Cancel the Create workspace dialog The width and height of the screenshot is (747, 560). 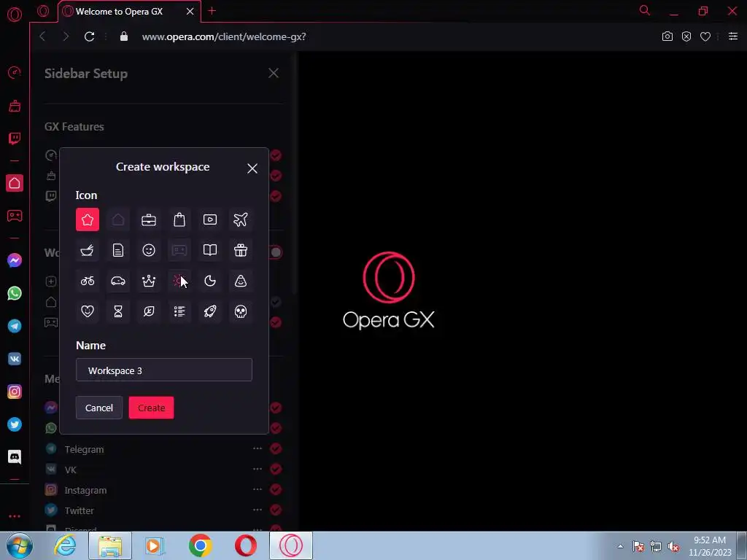pos(99,408)
